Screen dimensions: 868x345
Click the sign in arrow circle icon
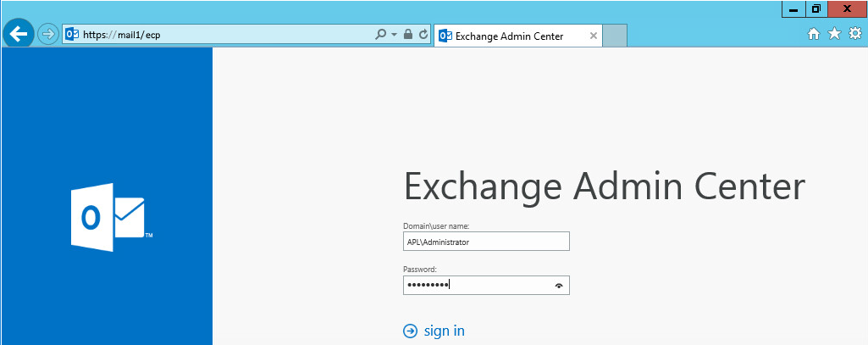click(410, 331)
